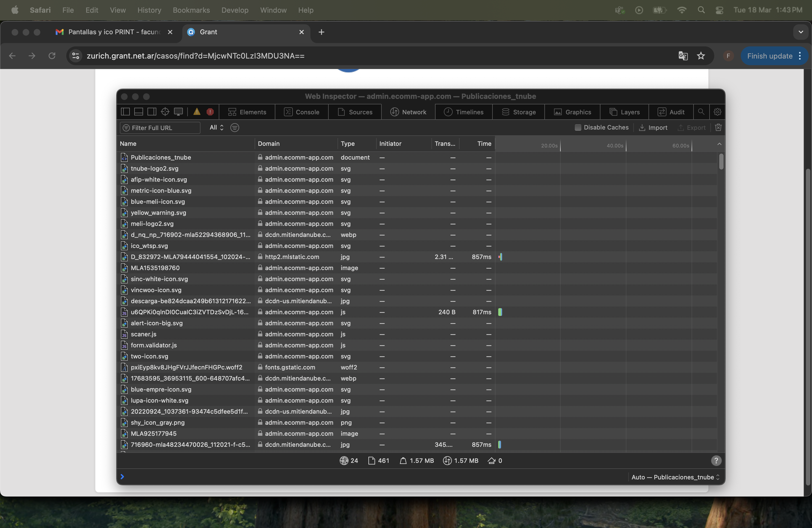
Task: Reload the page in browser toolbar
Action: (x=52, y=56)
